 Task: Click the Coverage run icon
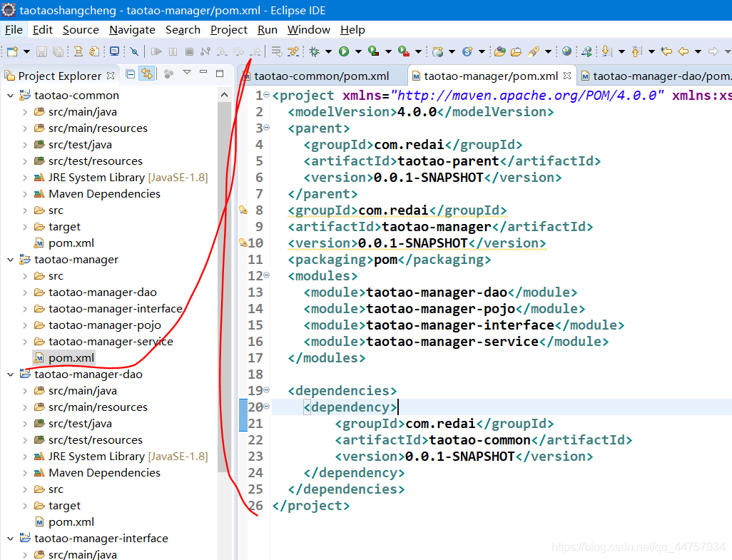[373, 51]
